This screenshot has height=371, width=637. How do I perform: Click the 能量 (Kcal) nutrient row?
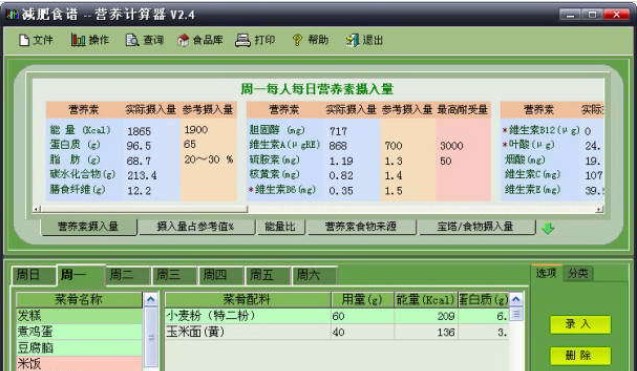pos(141,130)
